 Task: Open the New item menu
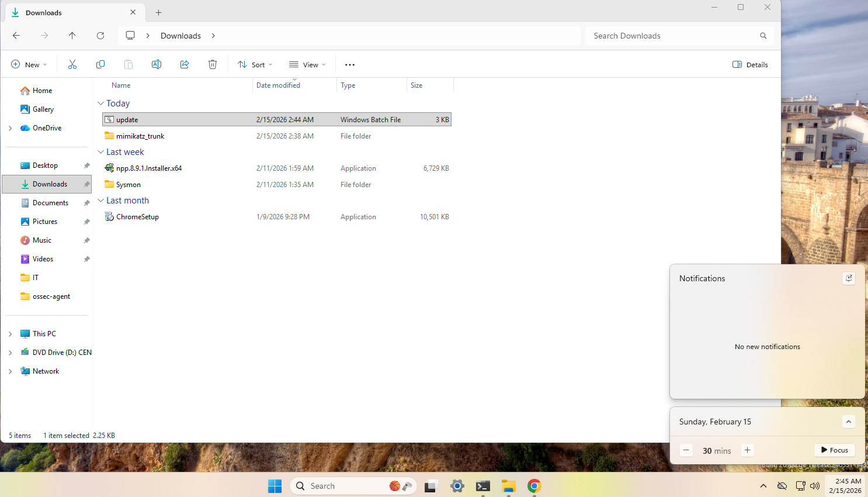coord(29,65)
